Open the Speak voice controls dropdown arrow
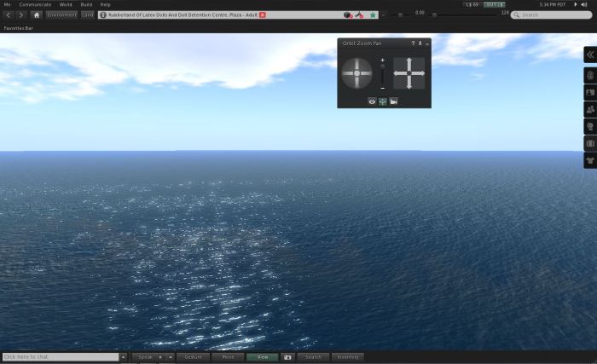The height and width of the screenshot is (364, 597). click(170, 357)
